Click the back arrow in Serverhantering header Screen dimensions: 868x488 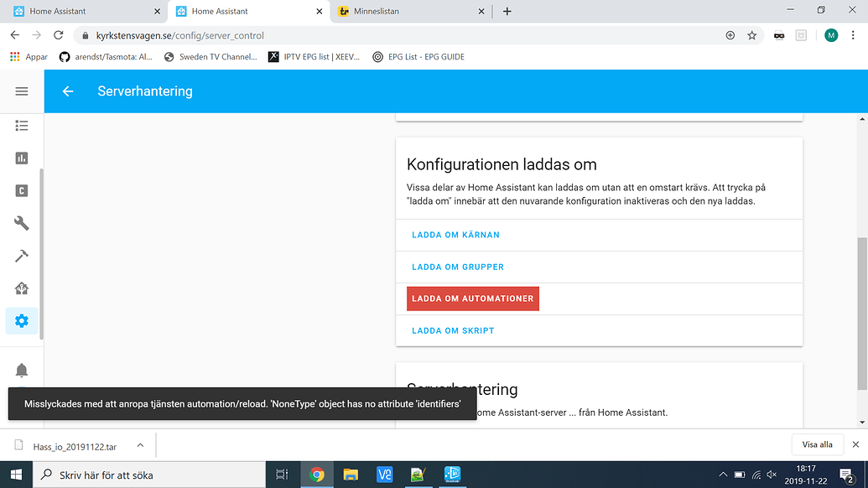coord(68,91)
